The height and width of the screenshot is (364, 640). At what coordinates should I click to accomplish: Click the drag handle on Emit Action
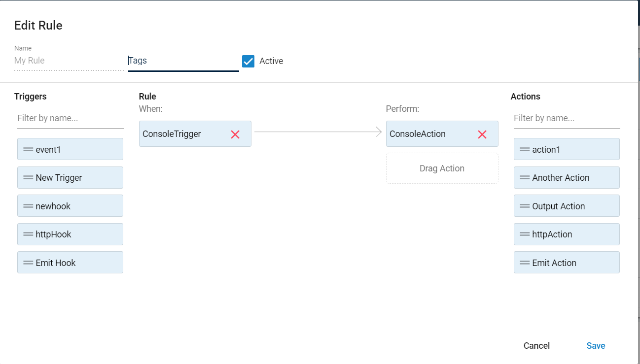(x=525, y=263)
